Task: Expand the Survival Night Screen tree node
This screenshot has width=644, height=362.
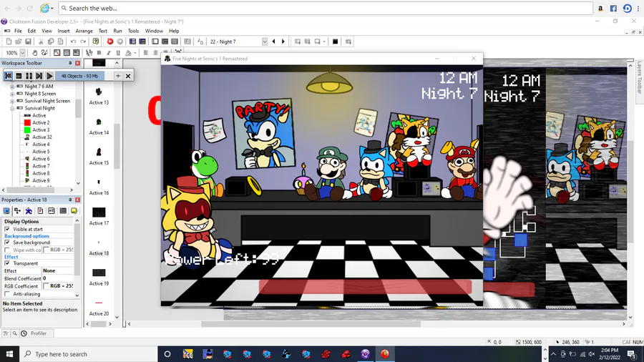Action: [x=12, y=101]
